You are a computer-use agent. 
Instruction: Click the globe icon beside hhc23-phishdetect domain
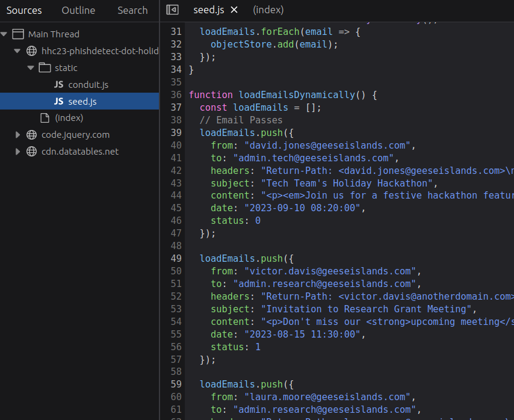[32, 51]
